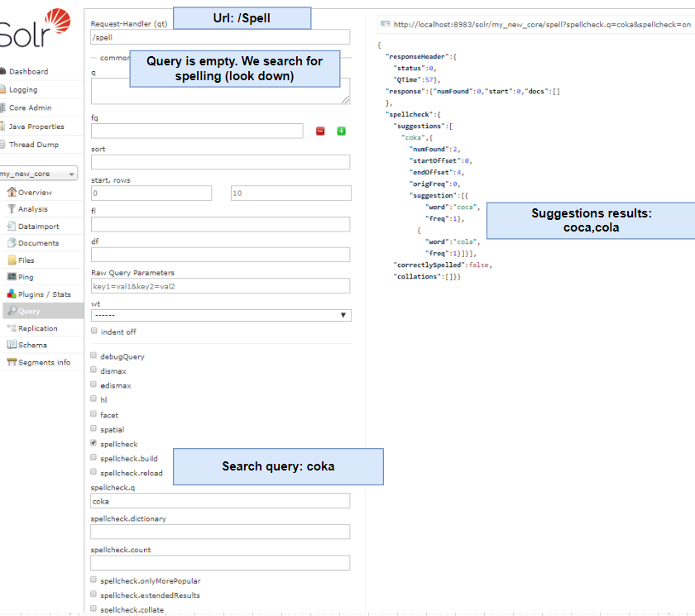Click into the df field
This screenshot has height=616, width=695.
click(x=220, y=255)
